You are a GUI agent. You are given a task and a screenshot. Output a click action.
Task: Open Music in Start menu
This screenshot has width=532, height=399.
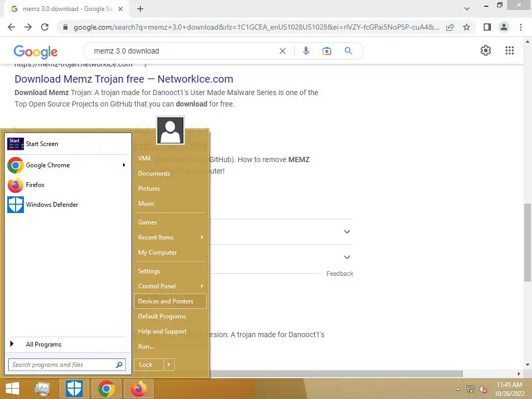coord(170,204)
